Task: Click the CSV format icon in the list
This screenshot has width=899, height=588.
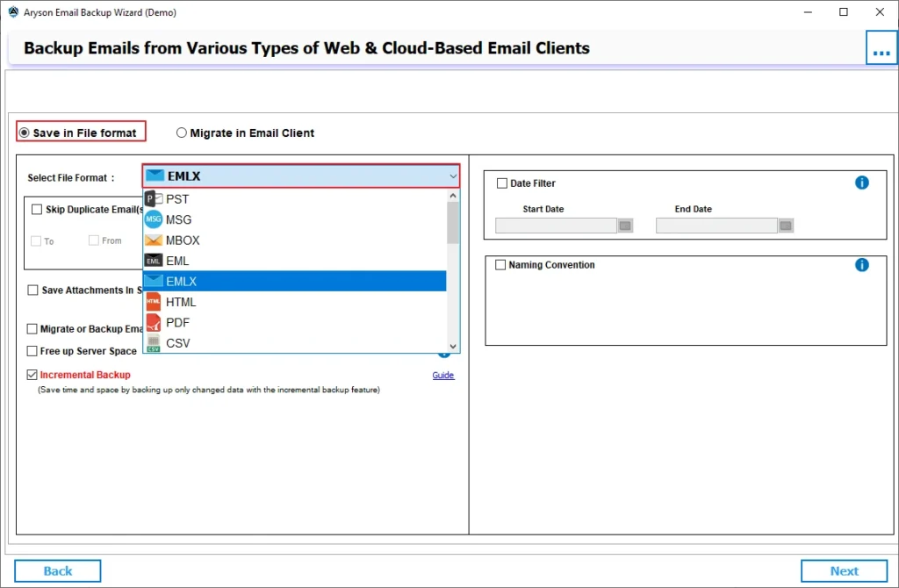Action: tap(153, 343)
